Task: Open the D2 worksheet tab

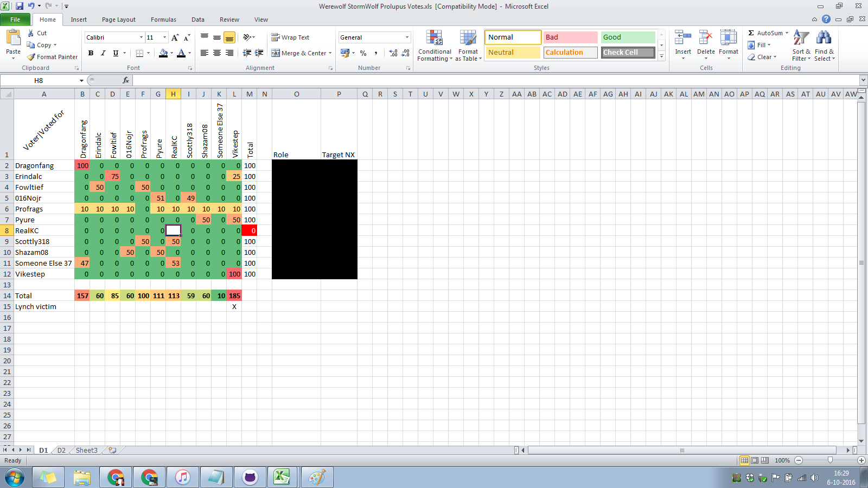Action: point(61,450)
